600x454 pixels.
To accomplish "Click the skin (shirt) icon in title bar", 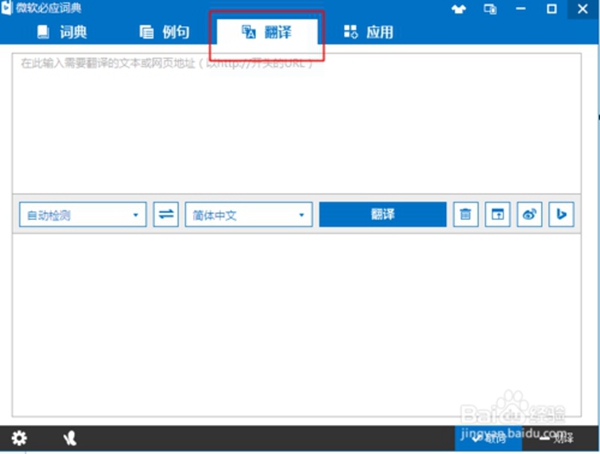I will (x=458, y=9).
